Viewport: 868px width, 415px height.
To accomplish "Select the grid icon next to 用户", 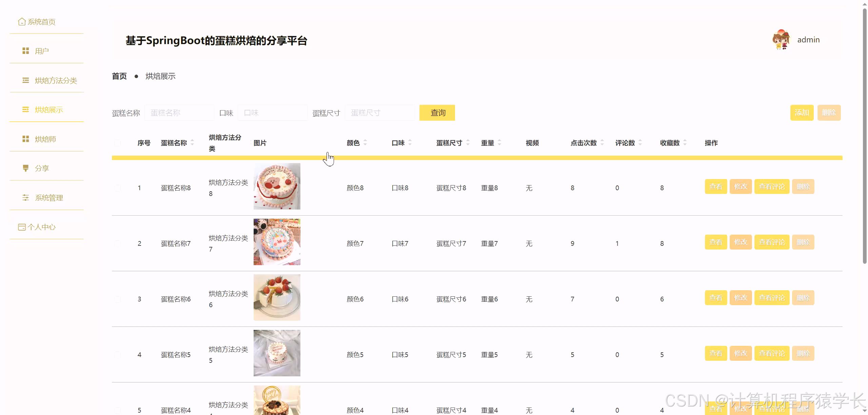I will point(25,51).
